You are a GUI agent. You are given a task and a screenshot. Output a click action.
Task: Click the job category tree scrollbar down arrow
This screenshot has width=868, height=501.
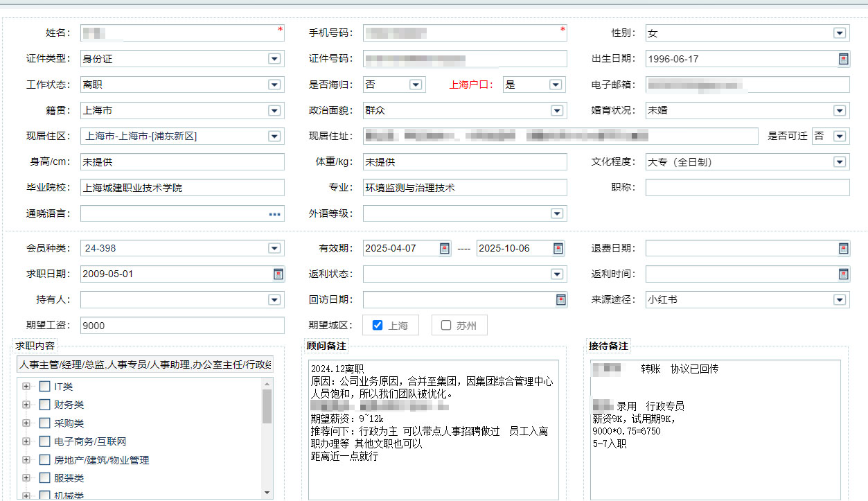267,493
